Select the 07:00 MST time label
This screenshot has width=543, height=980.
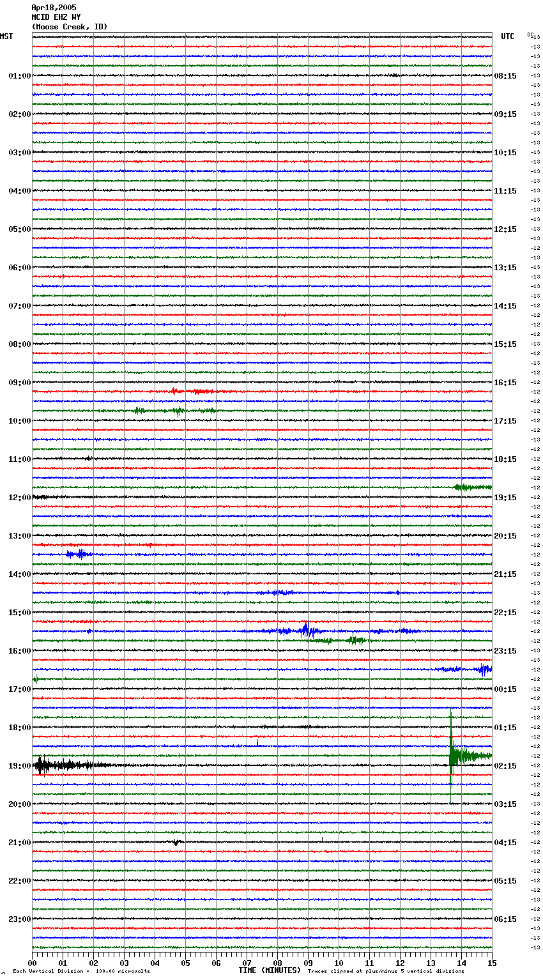point(20,306)
